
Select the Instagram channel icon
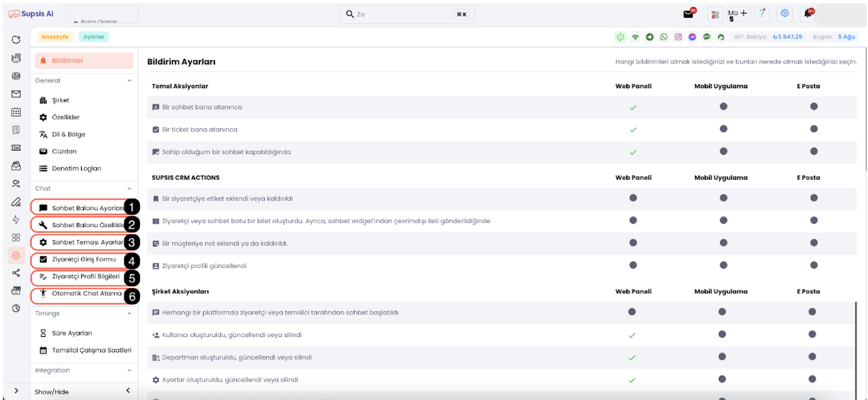coord(678,37)
